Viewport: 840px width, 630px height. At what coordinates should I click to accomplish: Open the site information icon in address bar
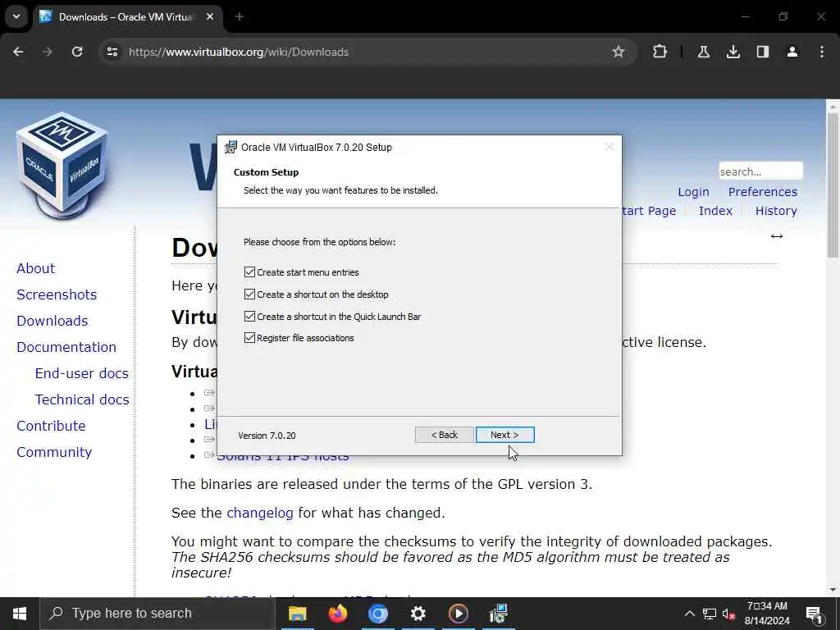point(112,52)
